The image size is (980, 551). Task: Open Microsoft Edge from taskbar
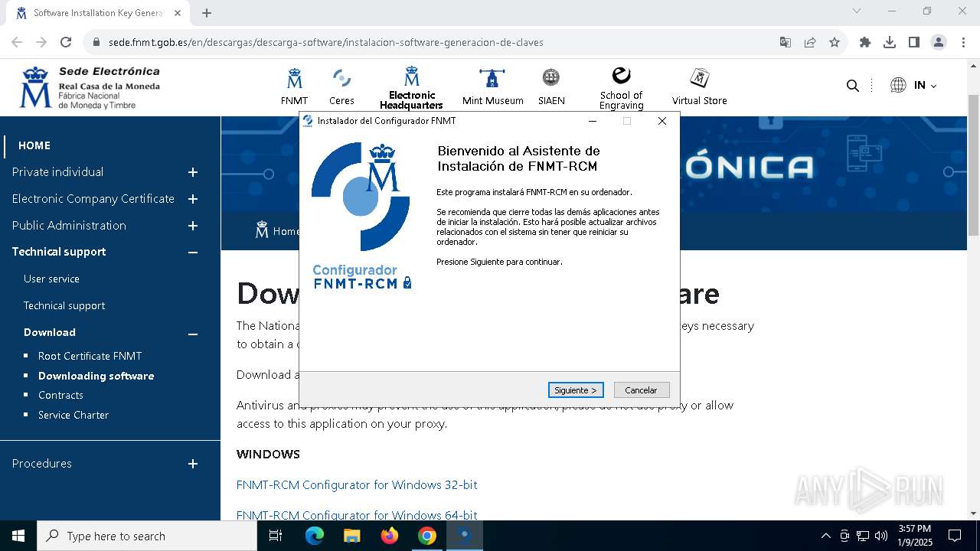point(315,536)
